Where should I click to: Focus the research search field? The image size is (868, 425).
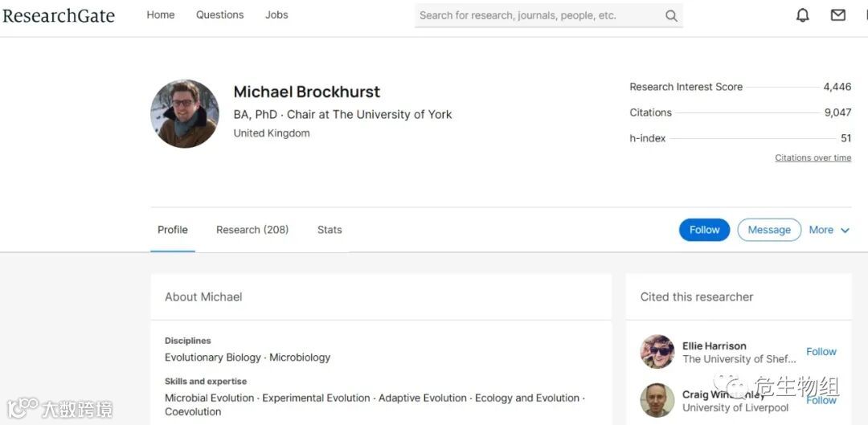[538, 15]
